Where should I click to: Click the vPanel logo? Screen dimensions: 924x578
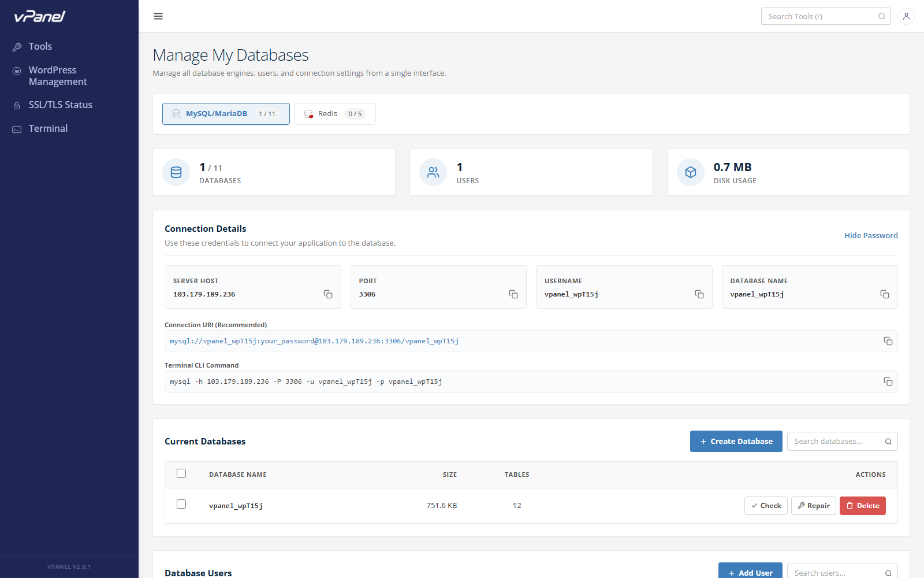(x=40, y=16)
